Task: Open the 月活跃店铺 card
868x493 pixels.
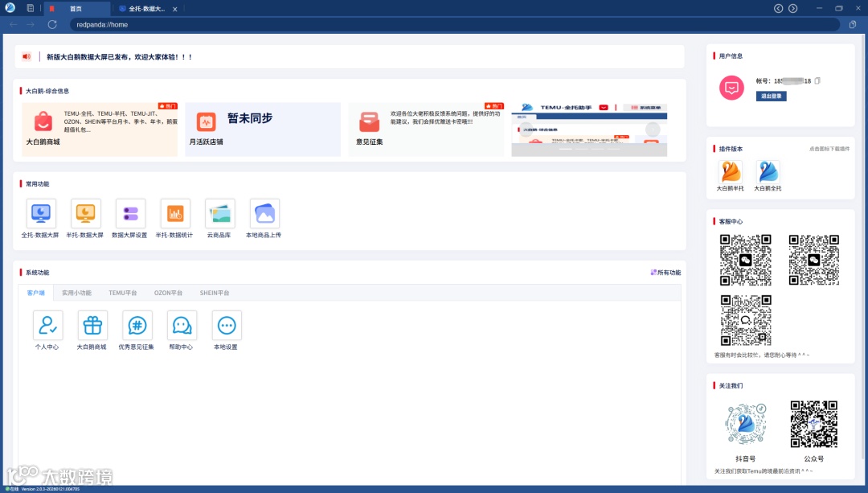Action: click(263, 129)
